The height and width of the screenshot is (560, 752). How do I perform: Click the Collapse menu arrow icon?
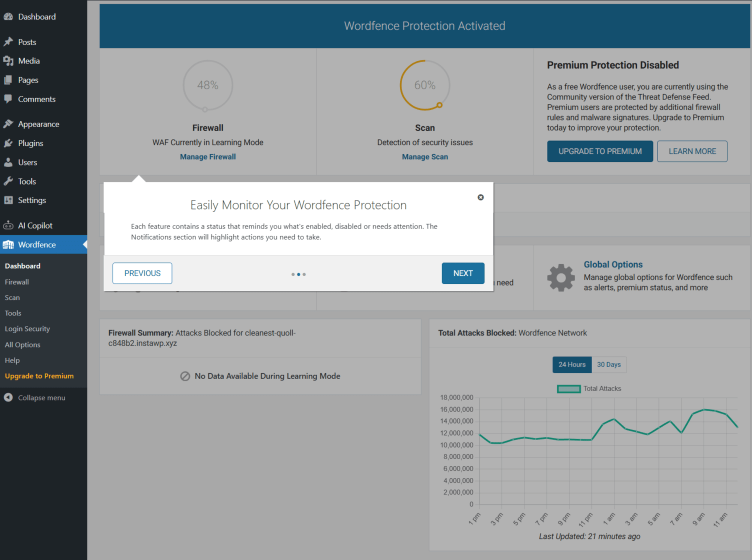click(8, 397)
